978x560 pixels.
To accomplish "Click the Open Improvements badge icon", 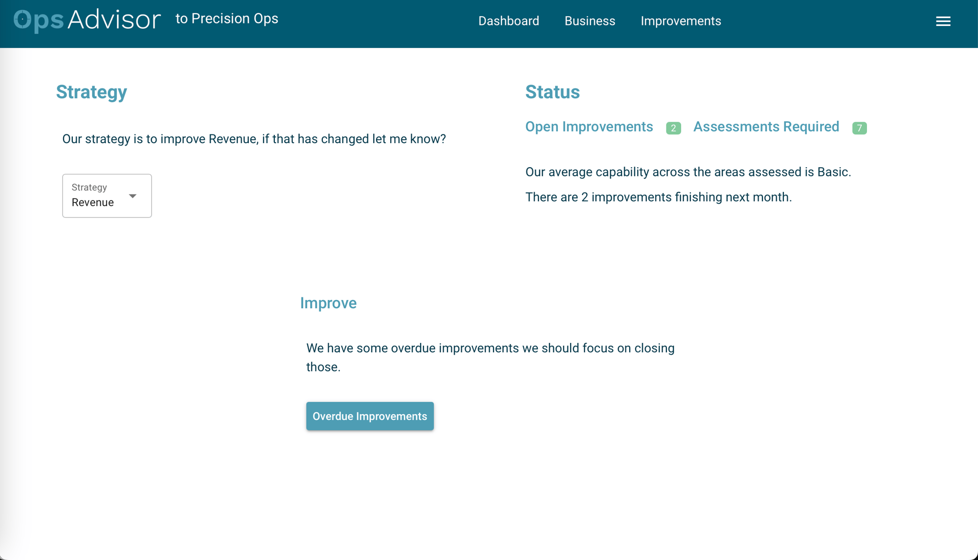I will pos(674,128).
